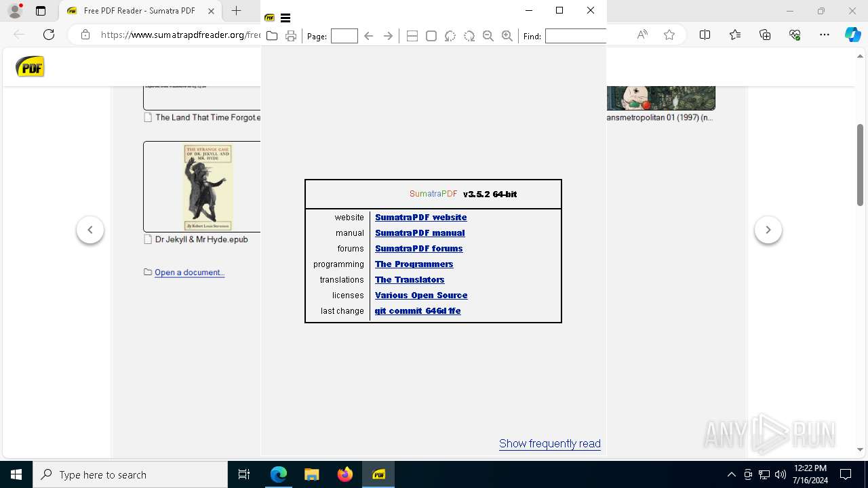
Task: Click Read aloud icon in Edge
Action: (642, 35)
